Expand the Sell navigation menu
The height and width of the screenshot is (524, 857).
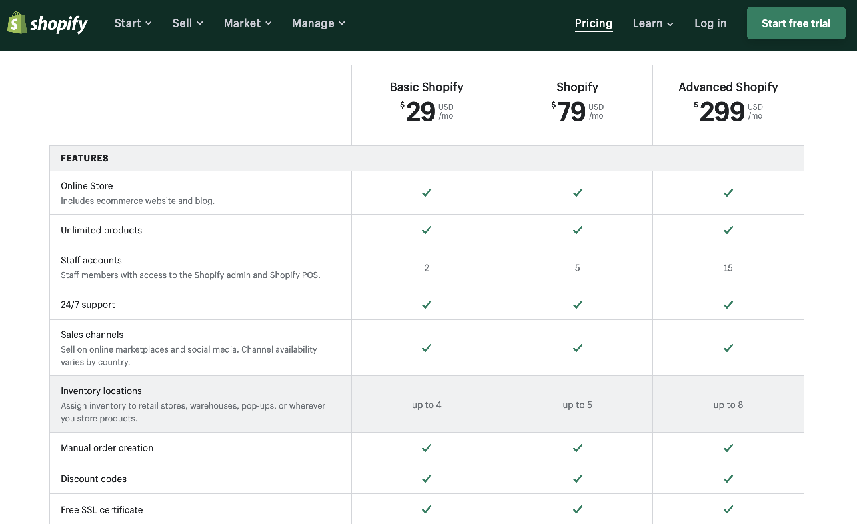(x=187, y=23)
